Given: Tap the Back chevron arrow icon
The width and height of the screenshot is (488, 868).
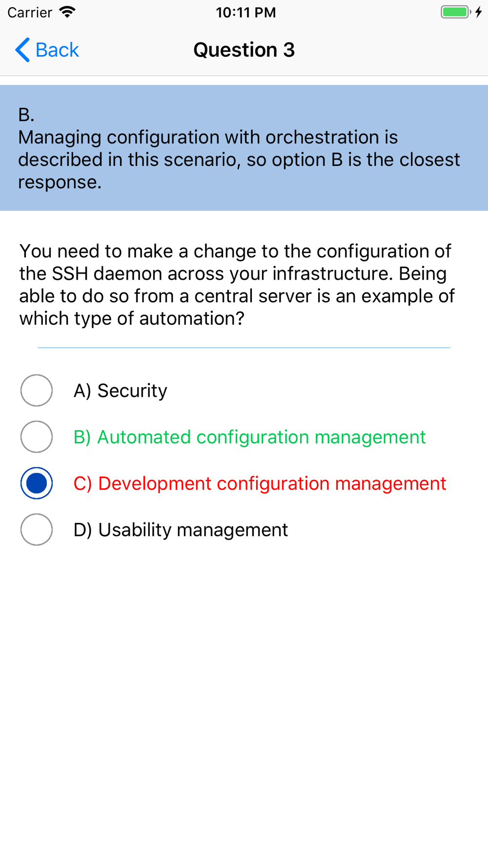Looking at the screenshot, I should 22,50.
